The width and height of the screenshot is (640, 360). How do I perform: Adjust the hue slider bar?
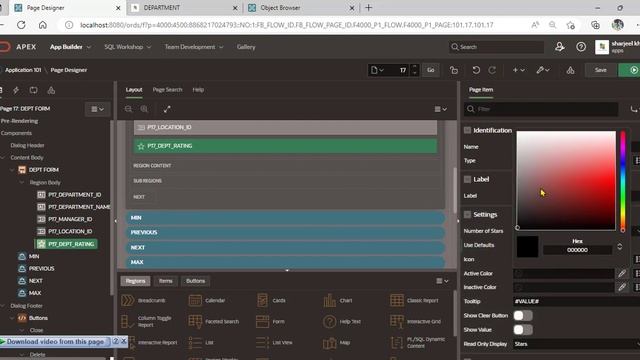(623, 180)
